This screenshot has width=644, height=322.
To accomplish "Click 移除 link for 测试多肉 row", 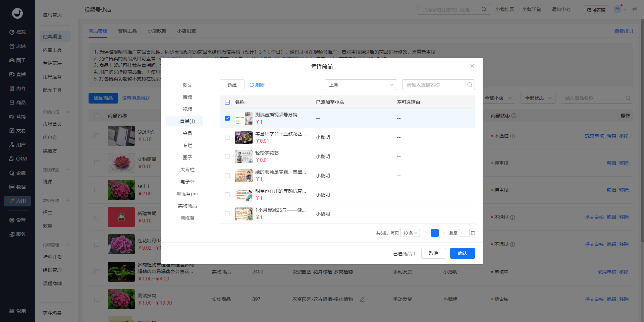I will [624, 299].
